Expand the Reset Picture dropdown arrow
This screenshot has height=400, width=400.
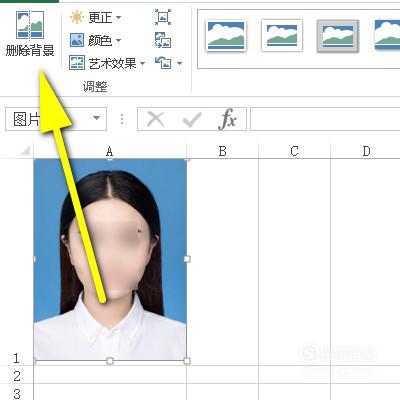click(x=179, y=63)
